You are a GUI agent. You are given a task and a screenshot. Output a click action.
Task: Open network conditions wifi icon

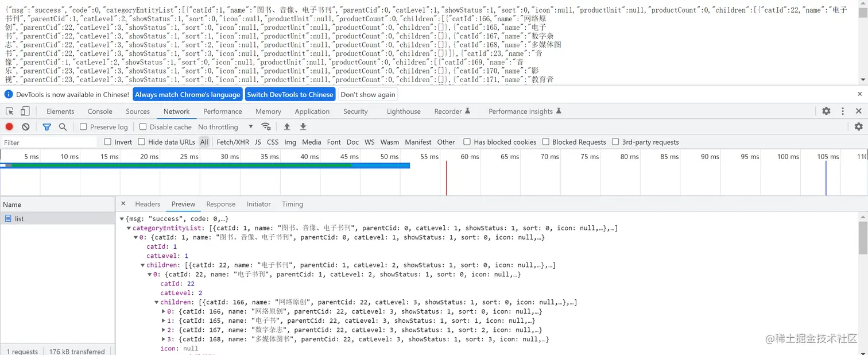(x=266, y=127)
